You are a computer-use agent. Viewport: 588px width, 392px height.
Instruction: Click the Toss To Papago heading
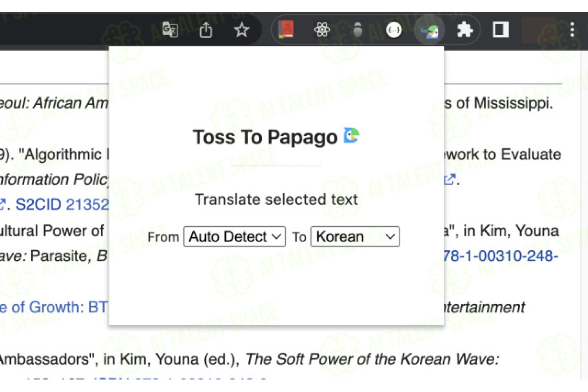pyautogui.click(x=265, y=137)
